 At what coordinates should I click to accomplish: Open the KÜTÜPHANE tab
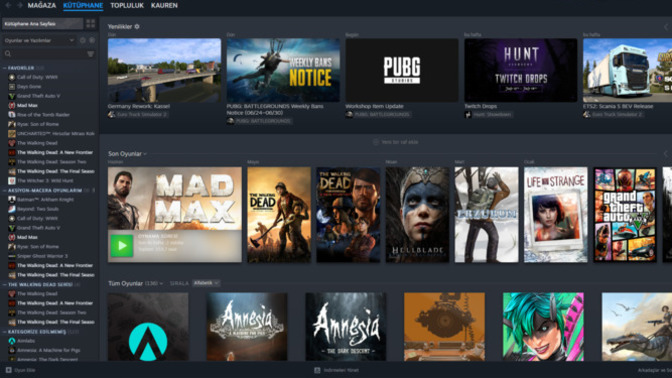pos(83,6)
